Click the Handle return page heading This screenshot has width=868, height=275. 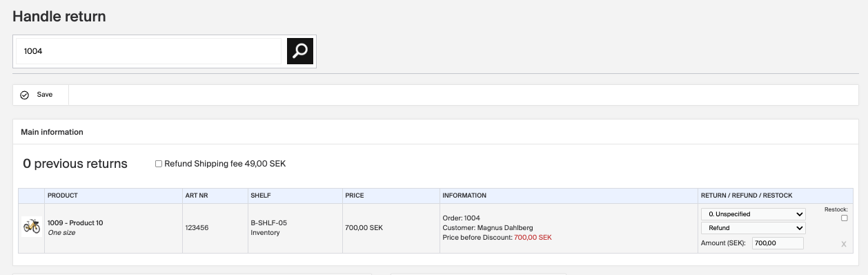59,16
